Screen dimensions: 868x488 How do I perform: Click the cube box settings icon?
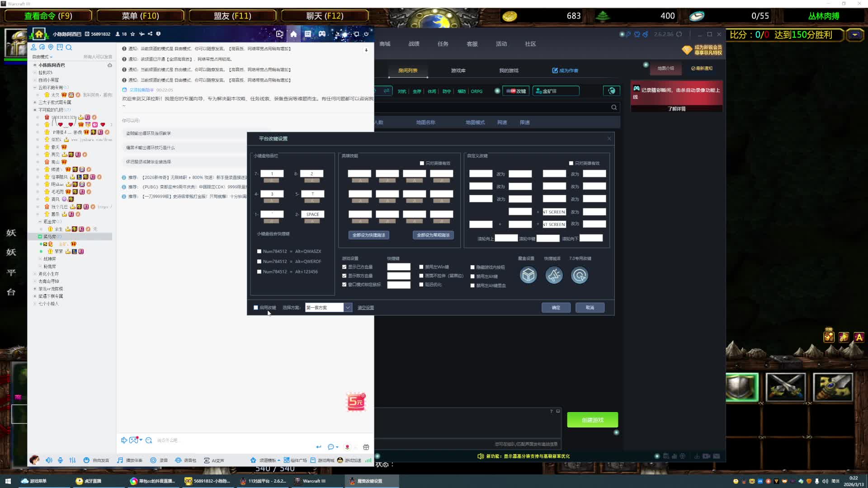point(528,275)
